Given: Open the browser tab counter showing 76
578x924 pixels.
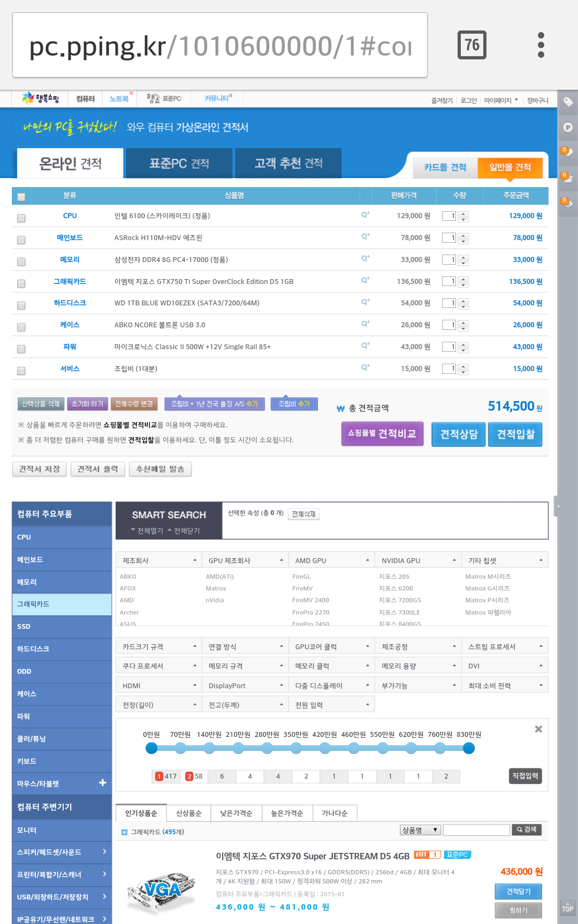Looking at the screenshot, I should [x=471, y=45].
